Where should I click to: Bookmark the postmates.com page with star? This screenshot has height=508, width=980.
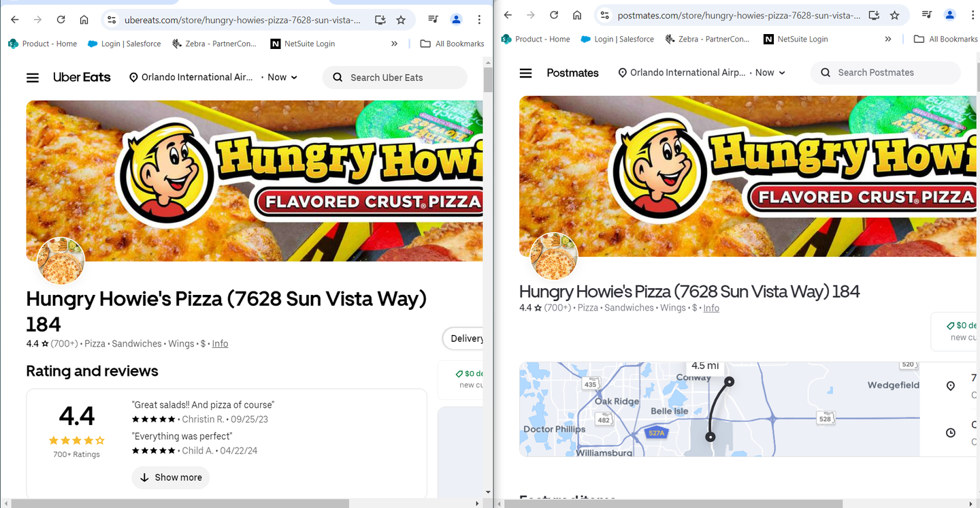(x=895, y=15)
